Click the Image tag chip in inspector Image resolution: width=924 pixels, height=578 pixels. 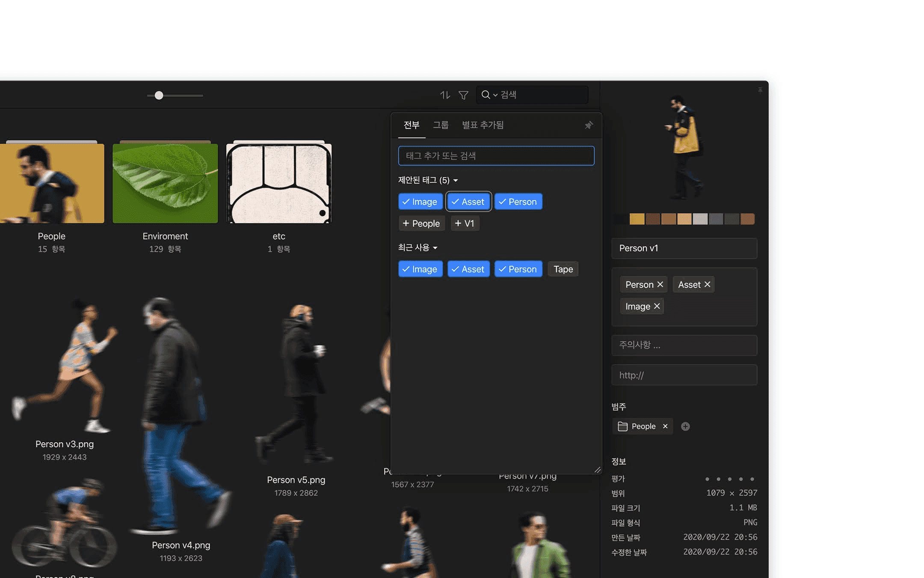tap(642, 306)
